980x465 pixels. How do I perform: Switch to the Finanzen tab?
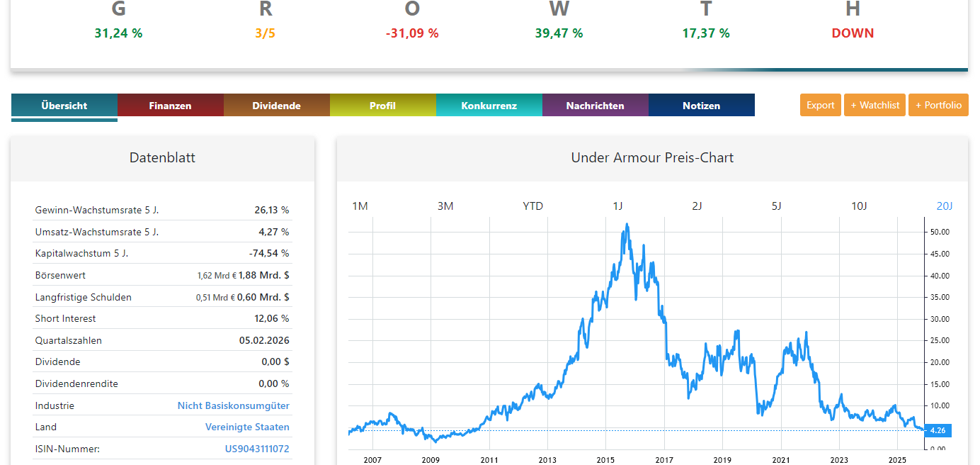pos(170,105)
